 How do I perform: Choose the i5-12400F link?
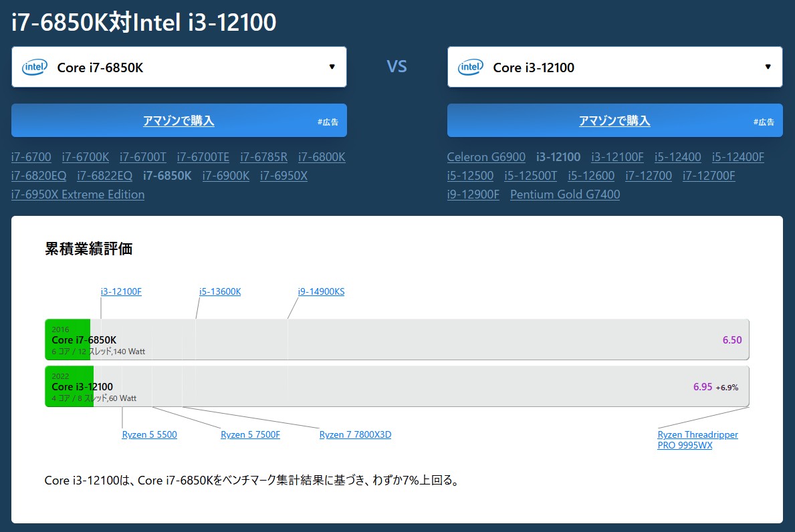(737, 157)
